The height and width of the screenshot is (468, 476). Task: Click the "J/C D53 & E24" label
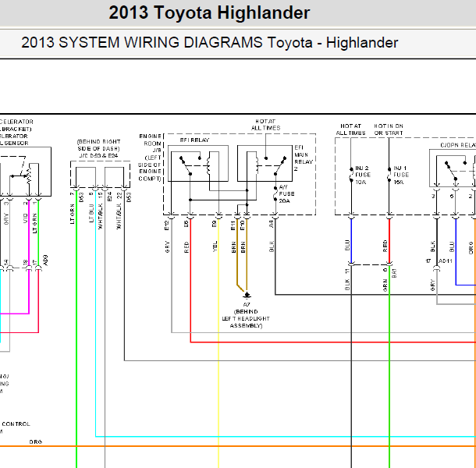(98, 156)
